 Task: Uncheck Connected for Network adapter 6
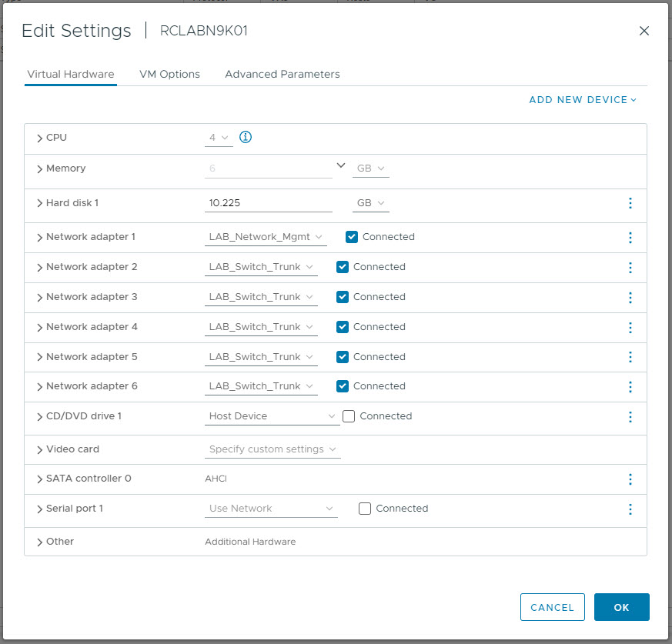coord(343,386)
